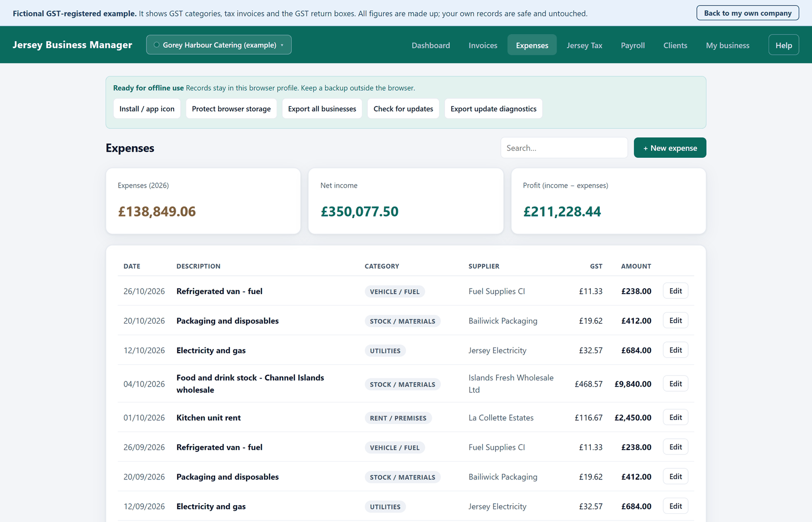Edit the 12/09/2026 Electricity and gas row
812x522 pixels.
pyautogui.click(x=675, y=506)
